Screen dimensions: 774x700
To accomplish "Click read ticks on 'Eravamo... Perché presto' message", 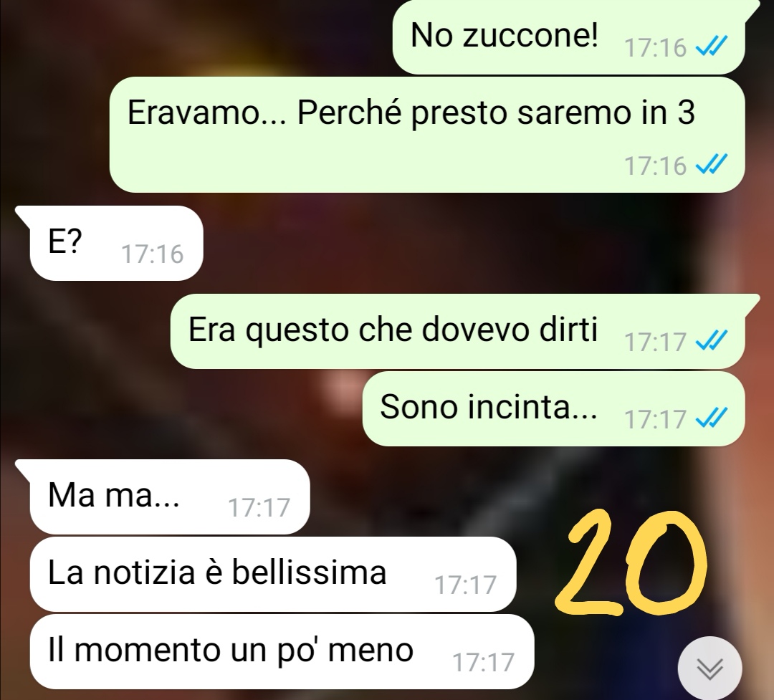I will click(712, 165).
